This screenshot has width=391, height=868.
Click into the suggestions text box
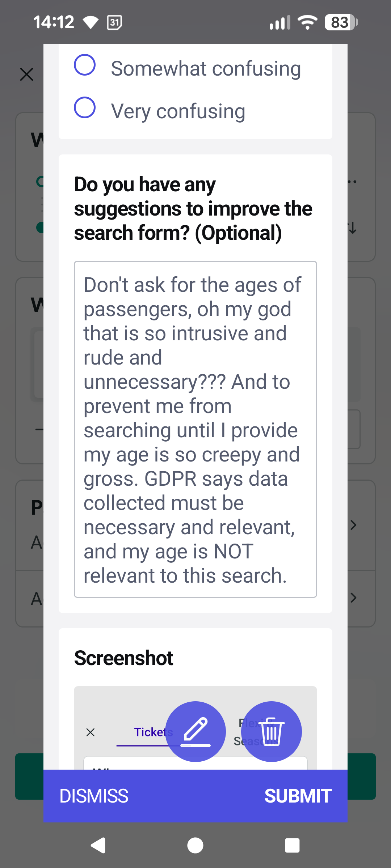click(x=195, y=429)
